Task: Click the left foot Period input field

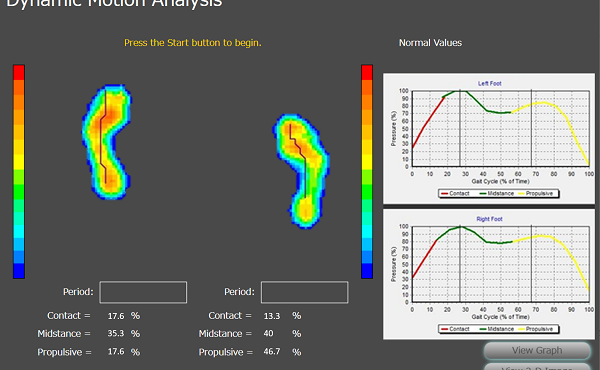Action: point(143,292)
